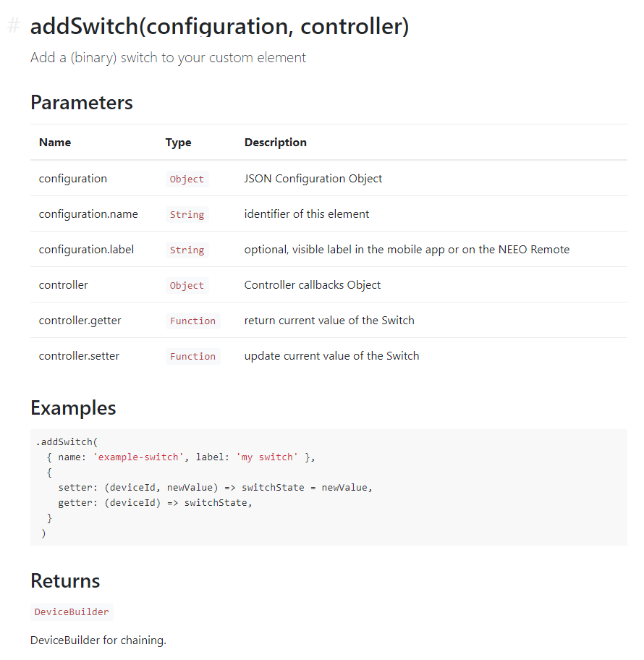Click the String type tag for configuration.label
The image size is (644, 660).
pyautogui.click(x=187, y=250)
